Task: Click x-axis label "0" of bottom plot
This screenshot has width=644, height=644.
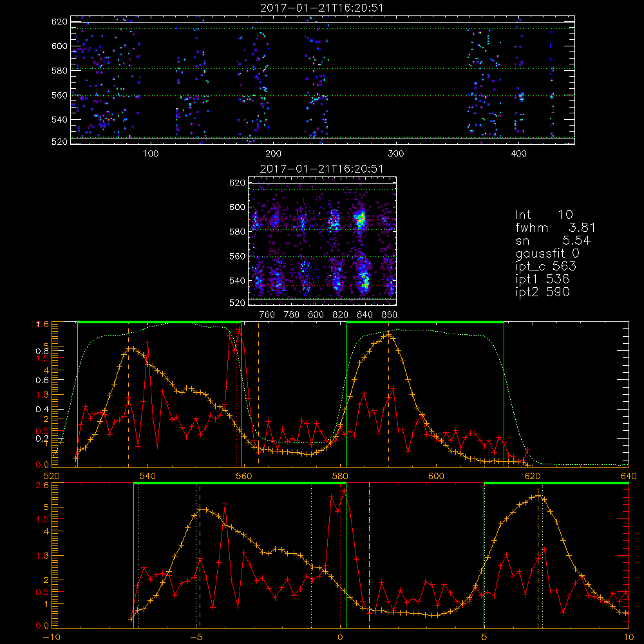Action: tap(341, 637)
